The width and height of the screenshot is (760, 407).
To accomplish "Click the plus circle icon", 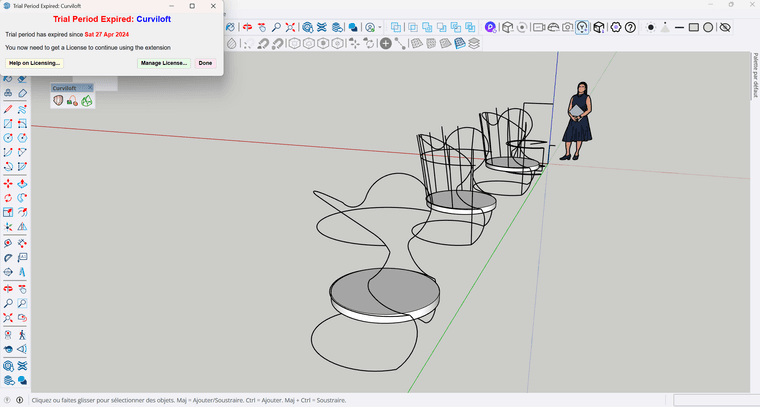I will point(385,44).
